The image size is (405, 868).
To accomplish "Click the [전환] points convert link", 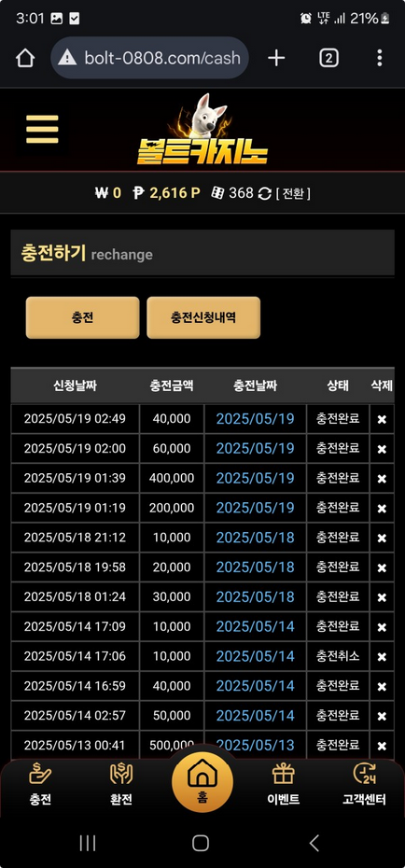I will (293, 193).
